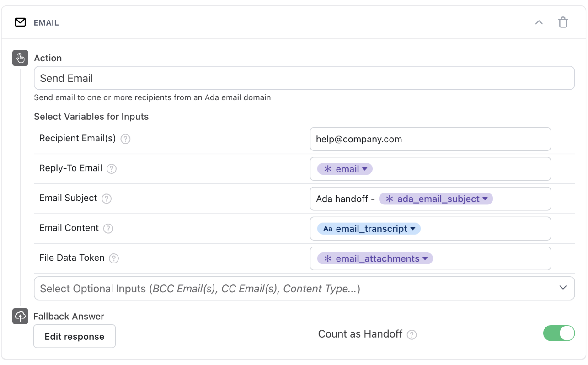The height and width of the screenshot is (365, 588).
Task: Show help for Email Subject field
Action: 107,199
